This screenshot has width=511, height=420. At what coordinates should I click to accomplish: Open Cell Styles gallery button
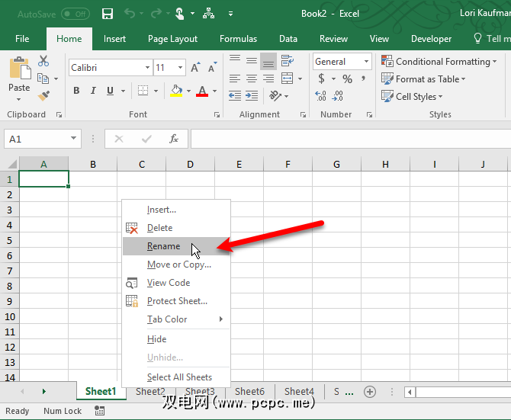pos(413,97)
